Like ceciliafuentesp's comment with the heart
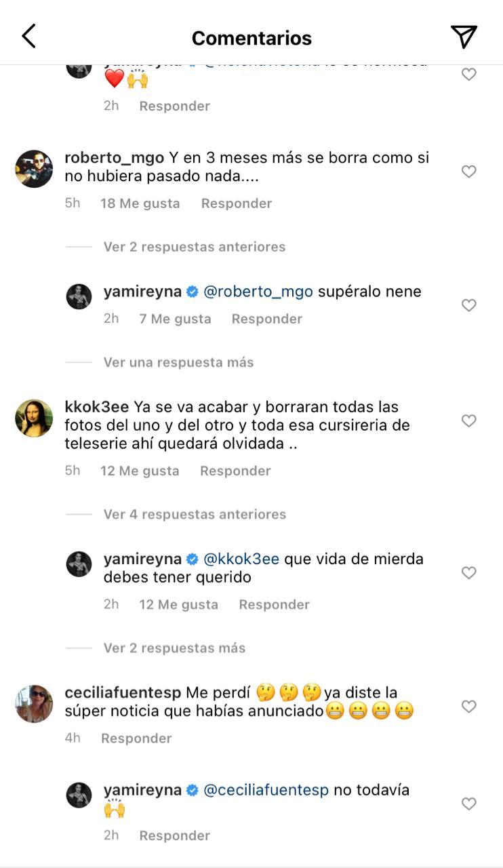Image resolution: width=503 pixels, height=868 pixels. point(468,706)
